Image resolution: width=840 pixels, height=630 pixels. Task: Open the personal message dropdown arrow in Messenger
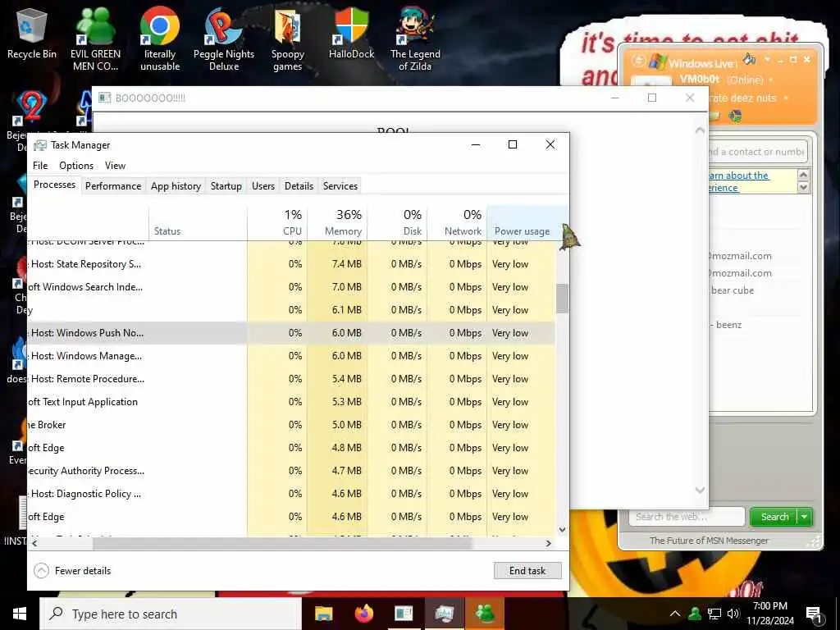coord(786,98)
